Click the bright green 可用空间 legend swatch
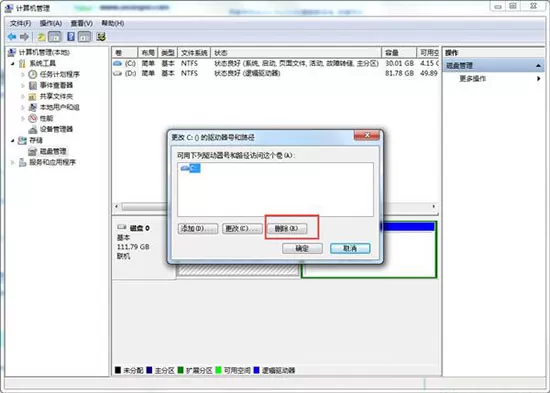The width and height of the screenshot is (550, 393). coord(218,370)
